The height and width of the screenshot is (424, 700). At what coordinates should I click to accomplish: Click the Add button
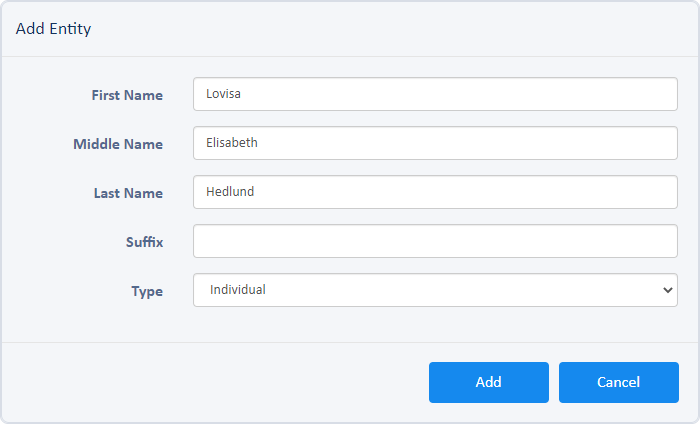click(489, 382)
